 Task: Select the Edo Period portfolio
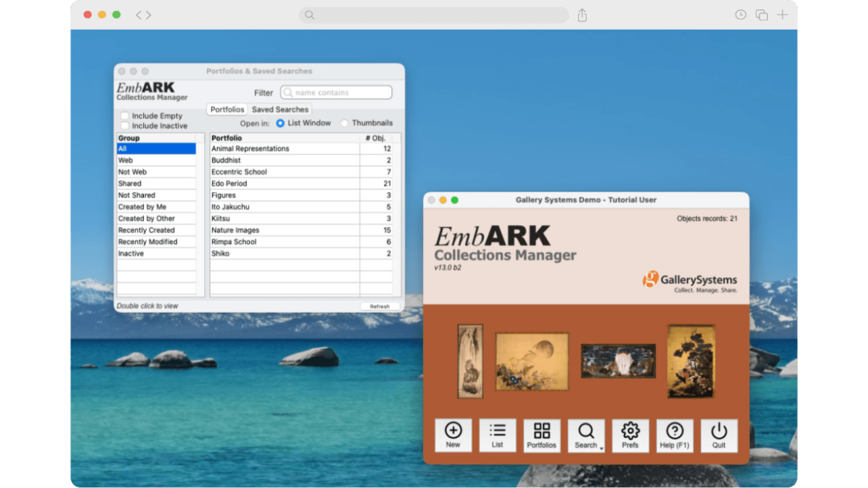point(301,184)
